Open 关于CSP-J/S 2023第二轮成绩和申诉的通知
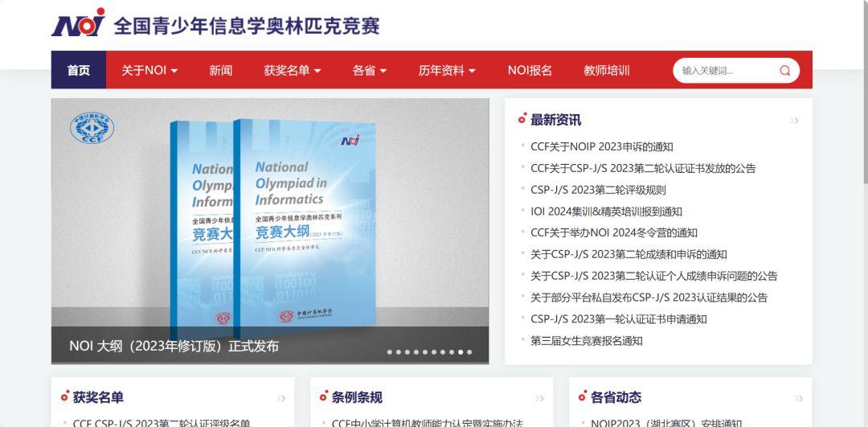Screen dimensions: 868x427 (x=628, y=255)
